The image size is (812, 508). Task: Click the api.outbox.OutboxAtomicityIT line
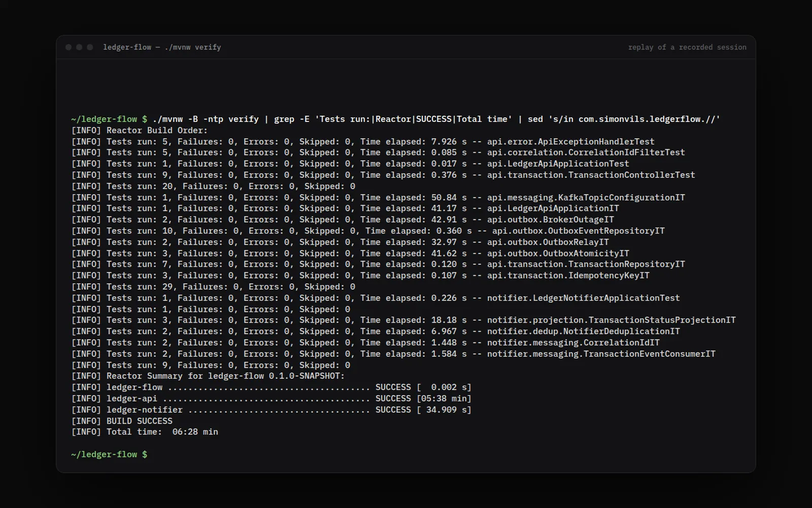tap(350, 253)
